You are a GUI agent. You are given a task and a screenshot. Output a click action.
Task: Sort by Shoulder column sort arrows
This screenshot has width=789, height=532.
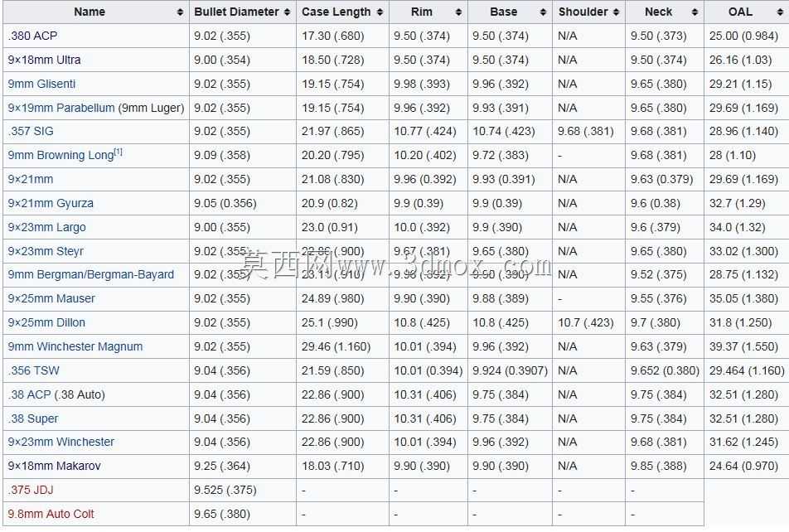(x=616, y=12)
